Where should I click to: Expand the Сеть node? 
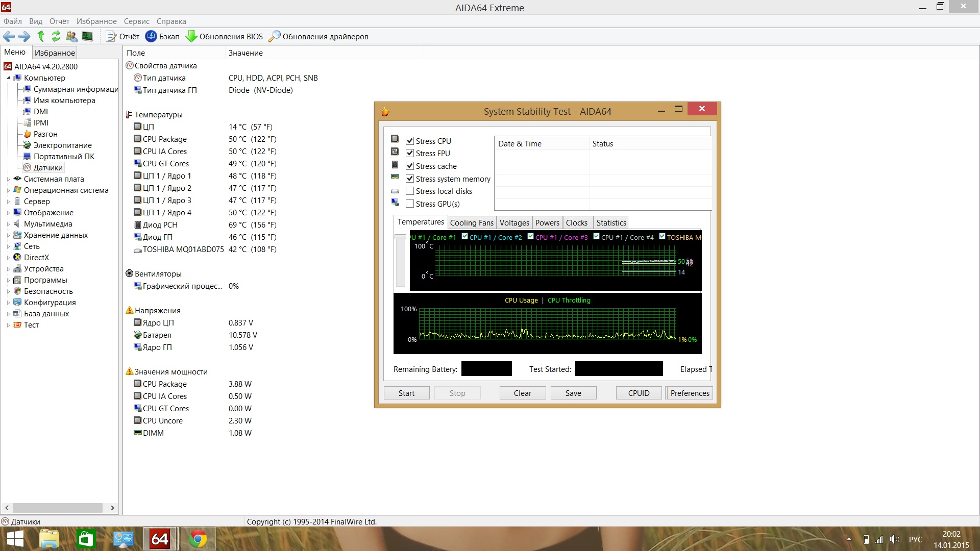point(8,246)
